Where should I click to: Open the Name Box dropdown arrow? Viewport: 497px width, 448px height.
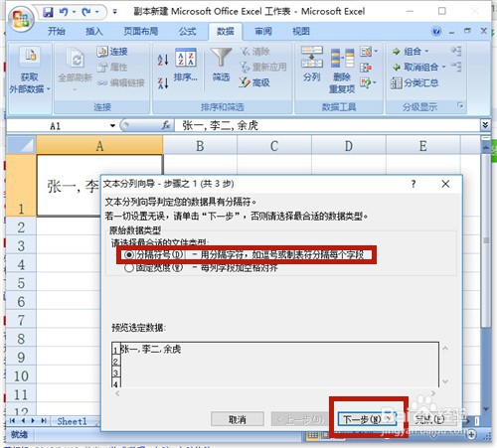click(112, 126)
